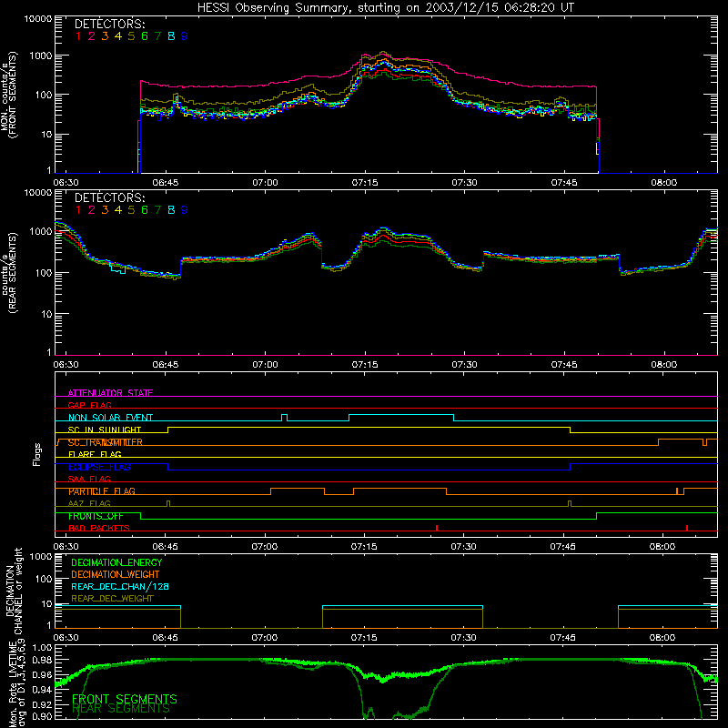Click the vertical 'Flags' axis title
This screenshot has height=728, width=728.
click(x=37, y=454)
